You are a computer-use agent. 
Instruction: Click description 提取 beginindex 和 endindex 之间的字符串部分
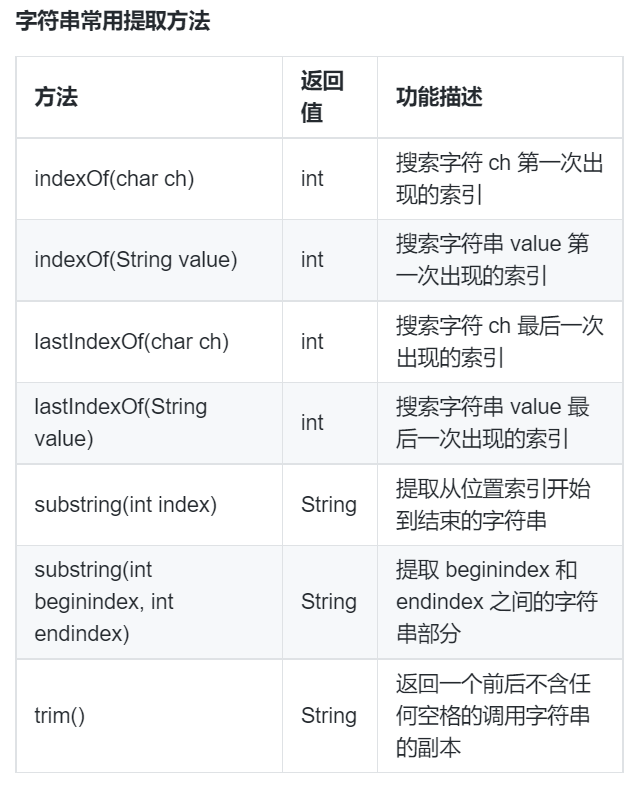click(497, 602)
